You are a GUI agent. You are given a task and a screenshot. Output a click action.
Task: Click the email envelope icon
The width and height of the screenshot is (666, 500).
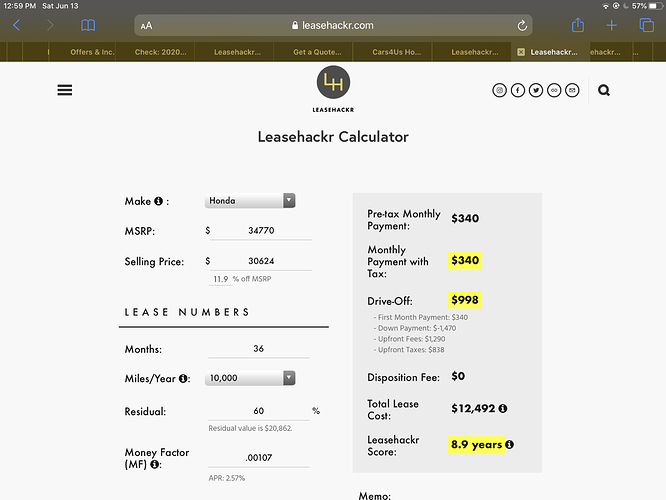572,90
